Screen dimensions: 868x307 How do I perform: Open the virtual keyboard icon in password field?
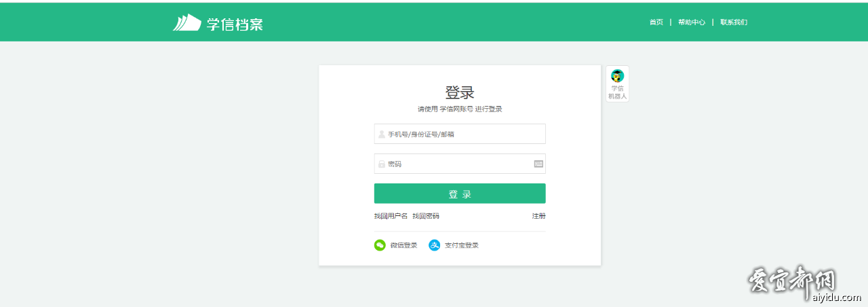[x=538, y=164]
